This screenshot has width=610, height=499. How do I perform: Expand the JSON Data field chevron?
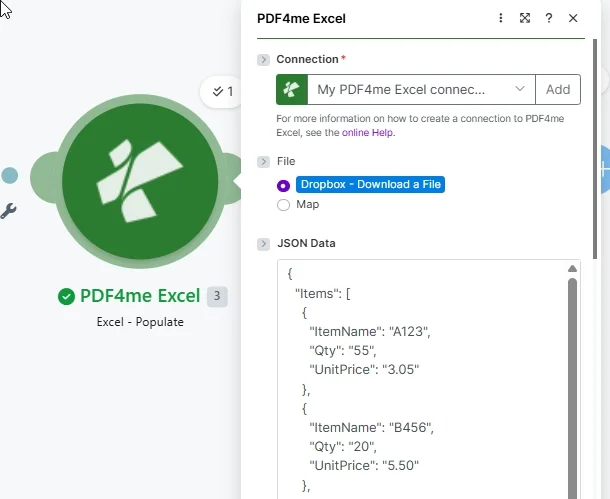click(263, 244)
